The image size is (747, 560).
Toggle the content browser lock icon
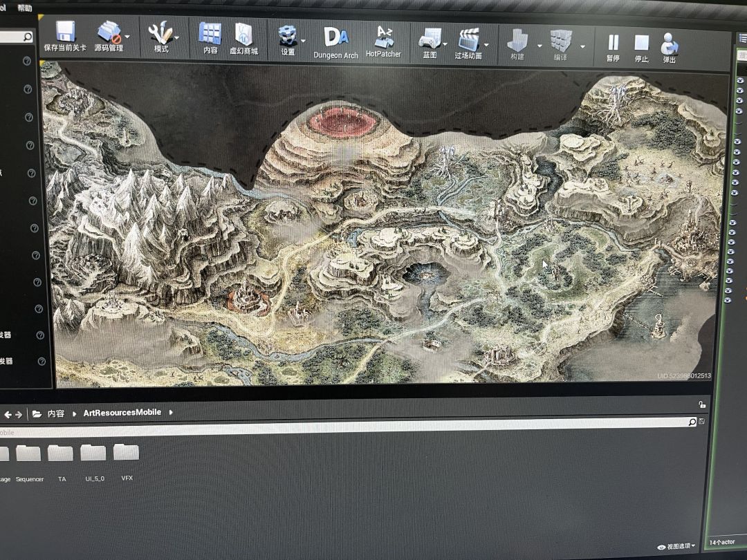(x=702, y=404)
